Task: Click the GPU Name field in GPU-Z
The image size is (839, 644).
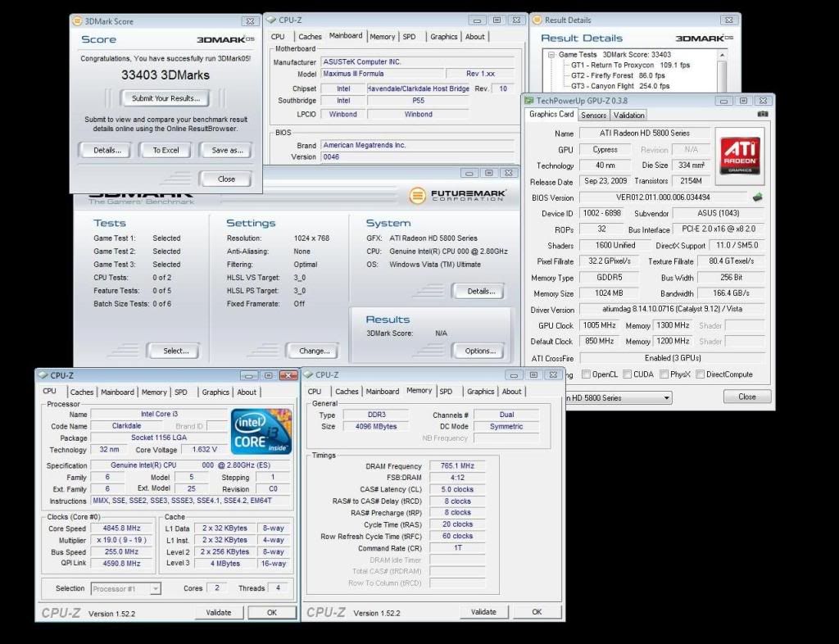Action: click(644, 134)
